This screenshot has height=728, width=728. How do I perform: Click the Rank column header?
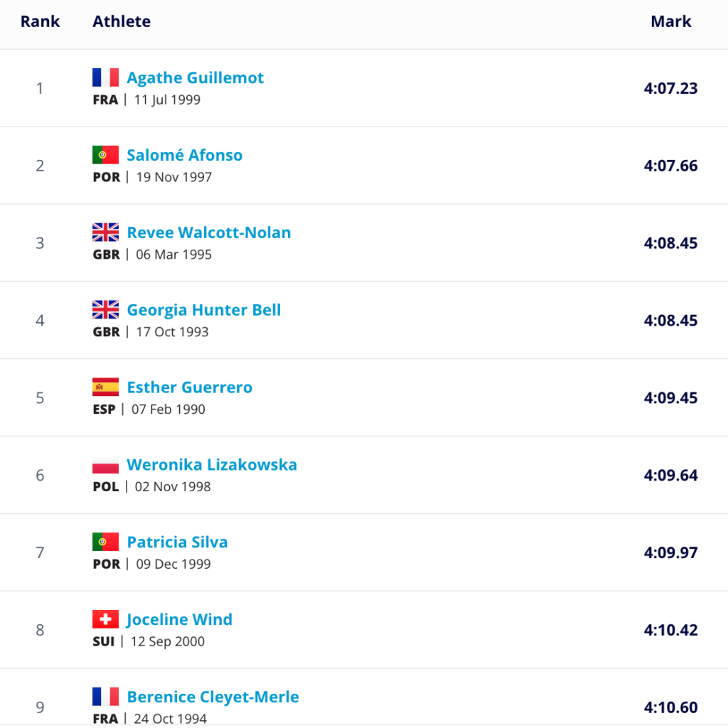[40, 21]
